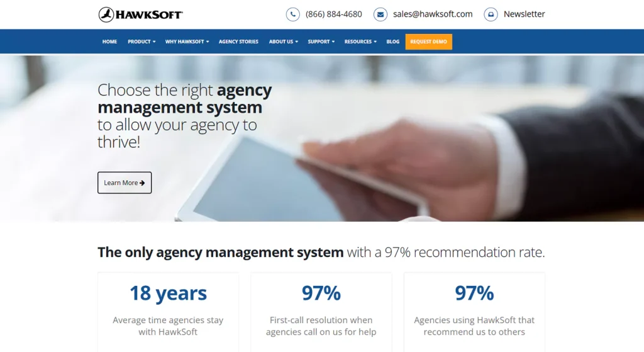Open the Newsletter text link
This screenshot has height=352, width=644.
click(524, 14)
